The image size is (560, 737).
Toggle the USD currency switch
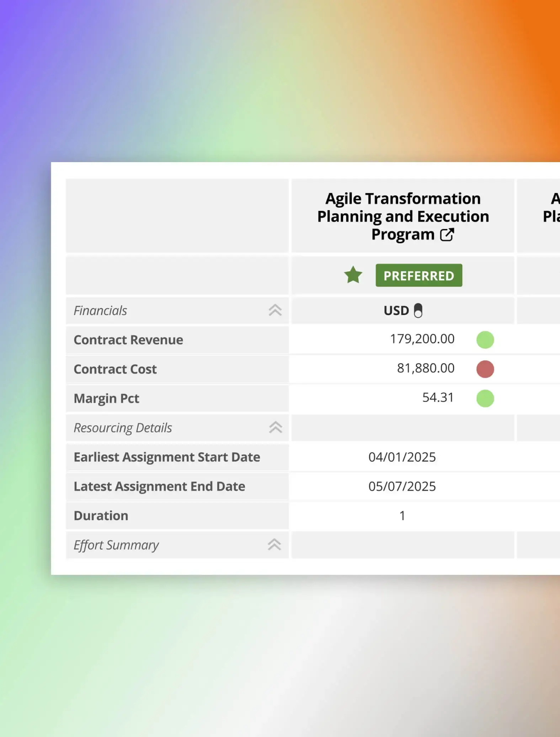(418, 310)
